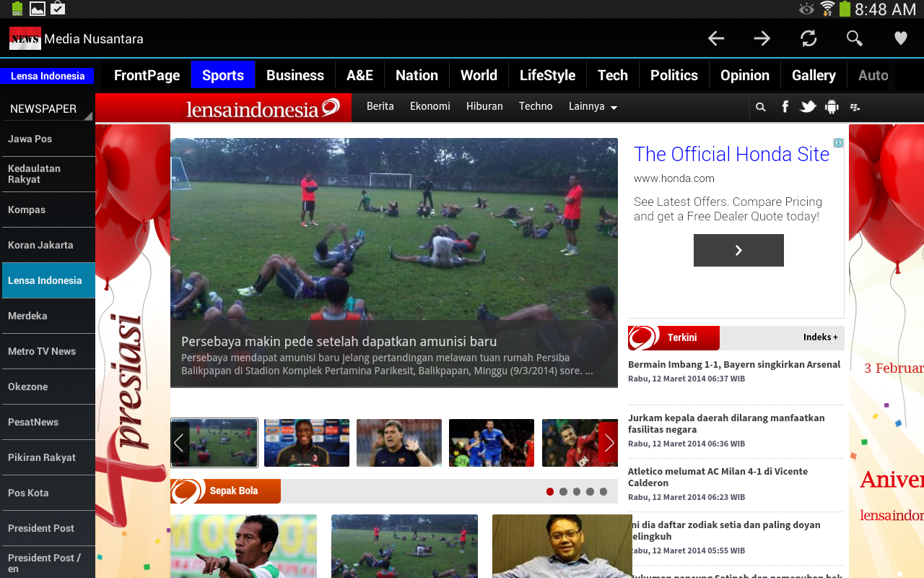924x578 pixels.
Task: Open the picture notification icon in status bar
Action: click(38, 9)
